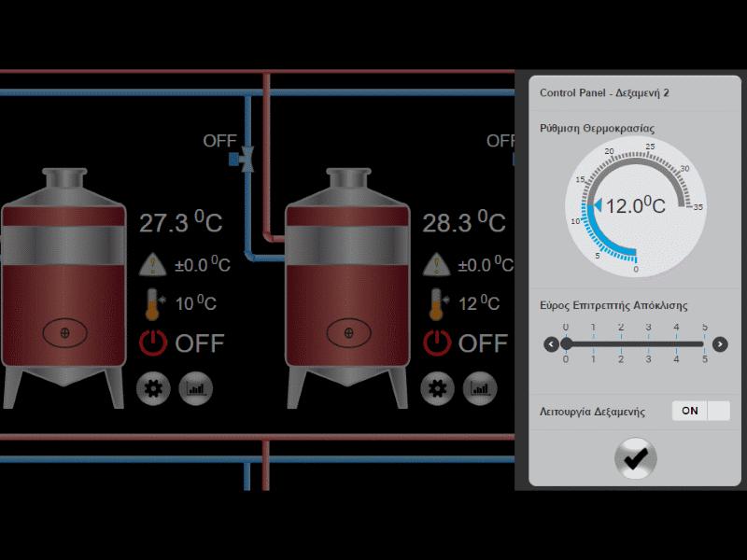Click the Control Panel - Δεξαμενή 2 header
The image size is (747, 560).
[x=606, y=92]
